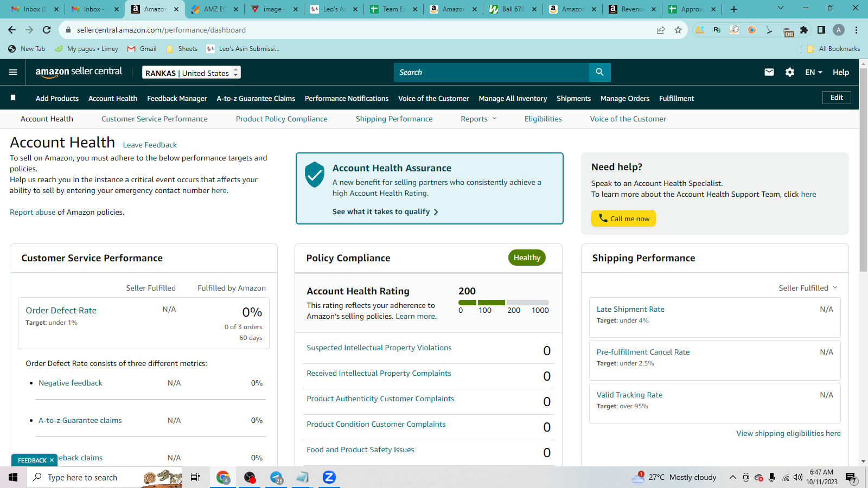This screenshot has width=868, height=488.
Task: Open the Report abuse link
Action: pos(33,212)
